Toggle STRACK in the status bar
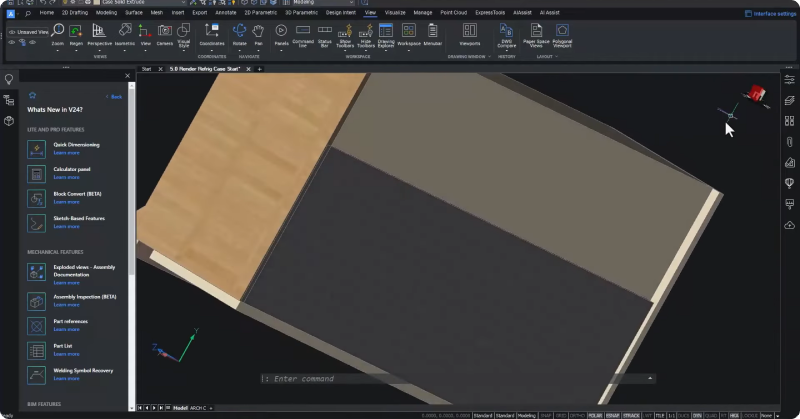 (631, 415)
